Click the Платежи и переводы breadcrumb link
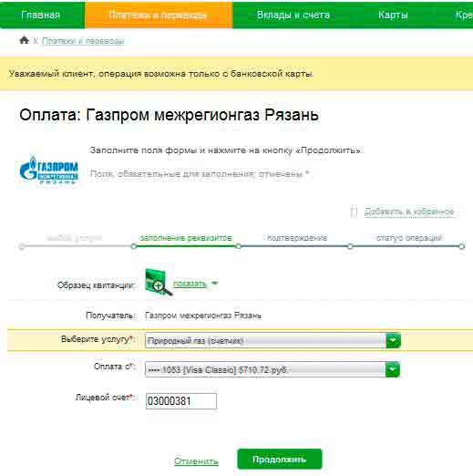 click(x=83, y=41)
